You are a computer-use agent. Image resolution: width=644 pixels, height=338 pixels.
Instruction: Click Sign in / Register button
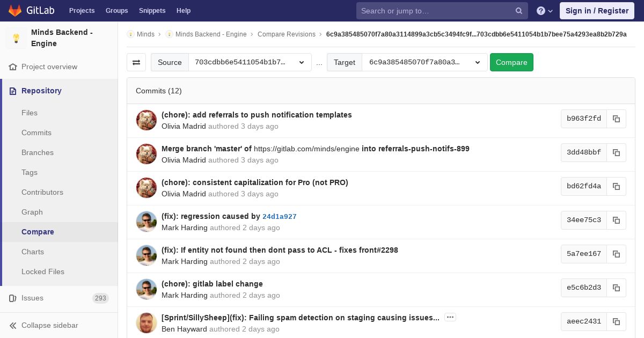[x=597, y=11]
